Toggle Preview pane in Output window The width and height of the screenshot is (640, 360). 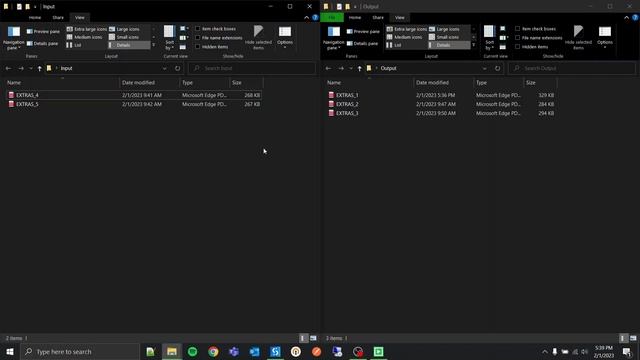(x=363, y=31)
